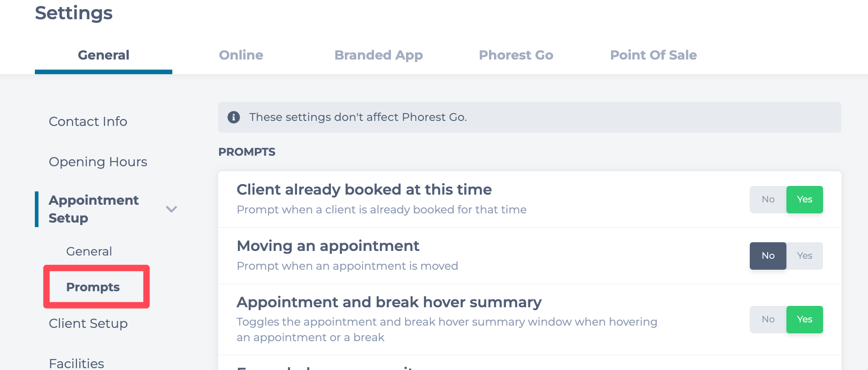Open the Point Of Sale tab
Screen dimensions: 868x370
point(653,55)
